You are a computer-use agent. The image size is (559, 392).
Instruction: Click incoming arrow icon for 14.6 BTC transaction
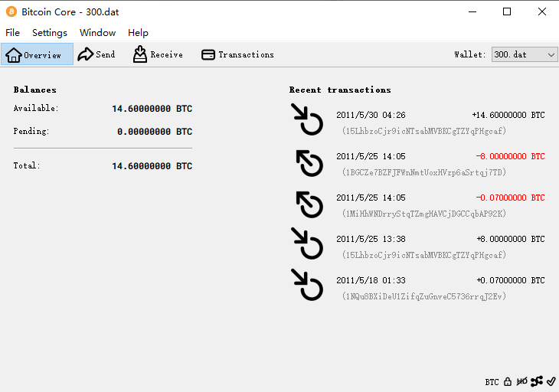point(307,119)
